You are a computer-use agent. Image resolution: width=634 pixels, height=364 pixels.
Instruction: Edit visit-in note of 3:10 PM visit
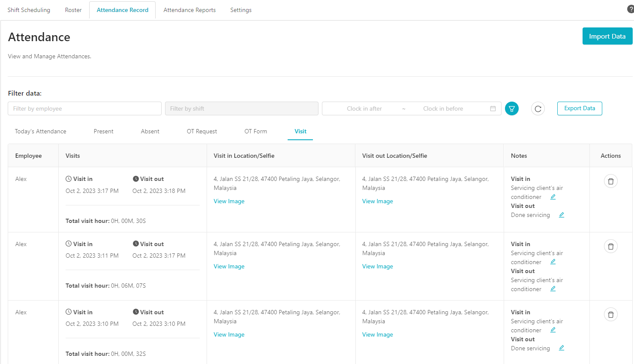[x=553, y=330]
